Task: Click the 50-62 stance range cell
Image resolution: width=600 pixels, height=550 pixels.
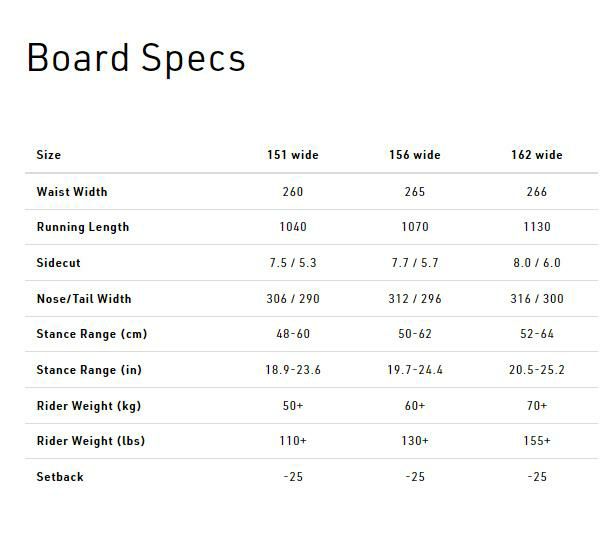Action: click(415, 334)
